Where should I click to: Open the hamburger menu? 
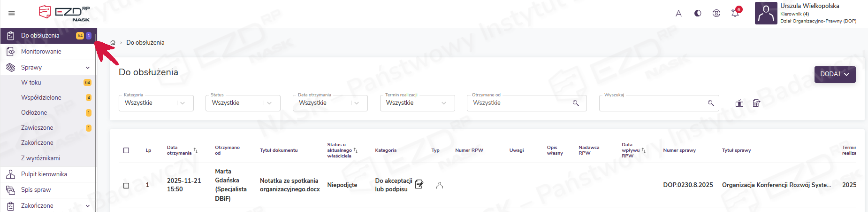tap(12, 13)
